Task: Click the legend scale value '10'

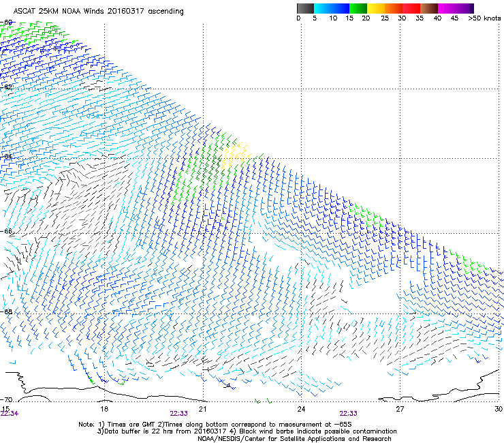Action: point(333,18)
